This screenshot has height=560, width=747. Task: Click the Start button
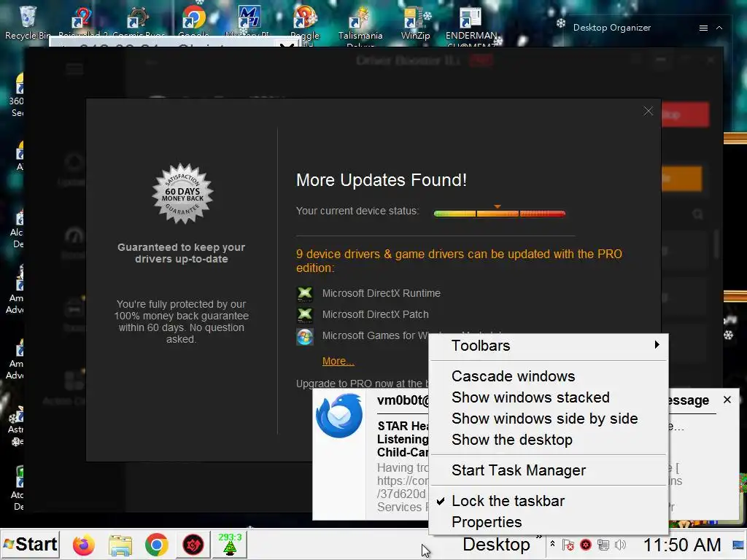pyautogui.click(x=31, y=544)
